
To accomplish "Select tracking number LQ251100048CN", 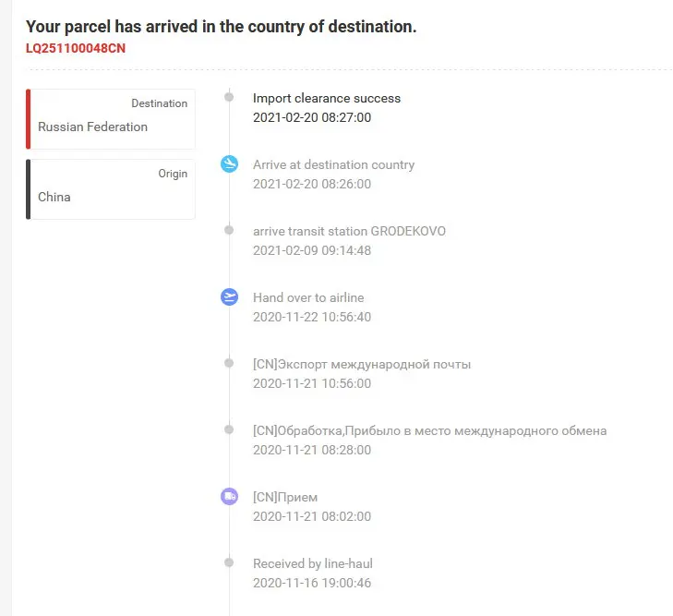I will pyautogui.click(x=76, y=48).
